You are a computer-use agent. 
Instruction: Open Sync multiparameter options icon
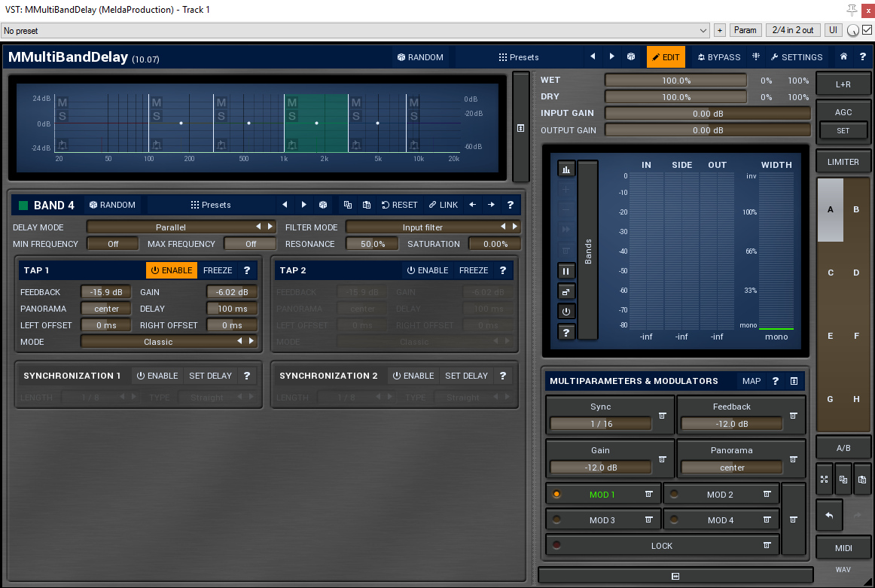tap(663, 416)
